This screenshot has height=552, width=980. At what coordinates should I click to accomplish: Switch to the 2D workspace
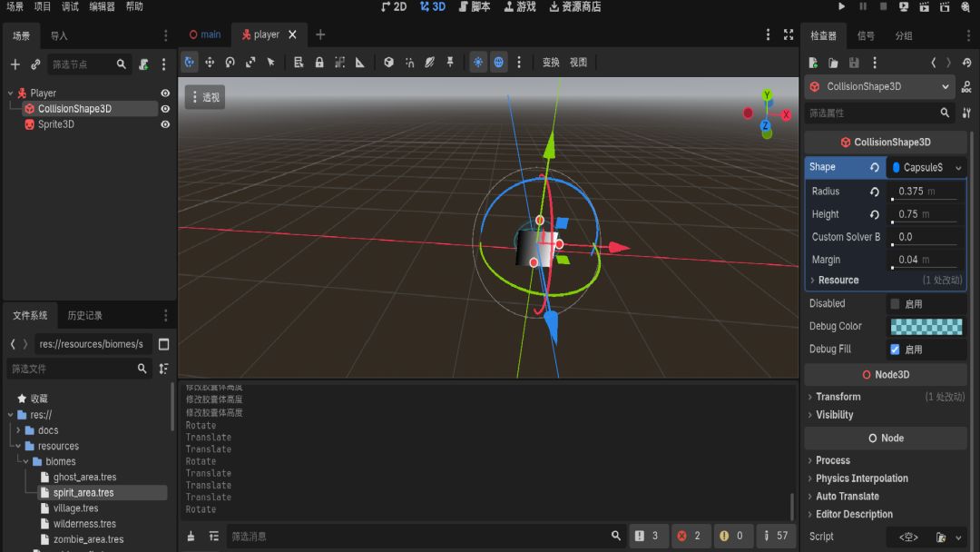click(394, 7)
